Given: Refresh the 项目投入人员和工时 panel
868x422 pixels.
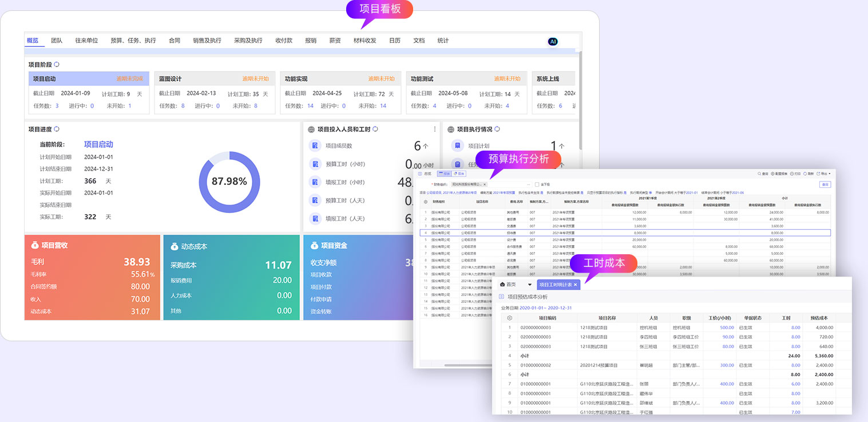Looking at the screenshot, I should (x=375, y=129).
